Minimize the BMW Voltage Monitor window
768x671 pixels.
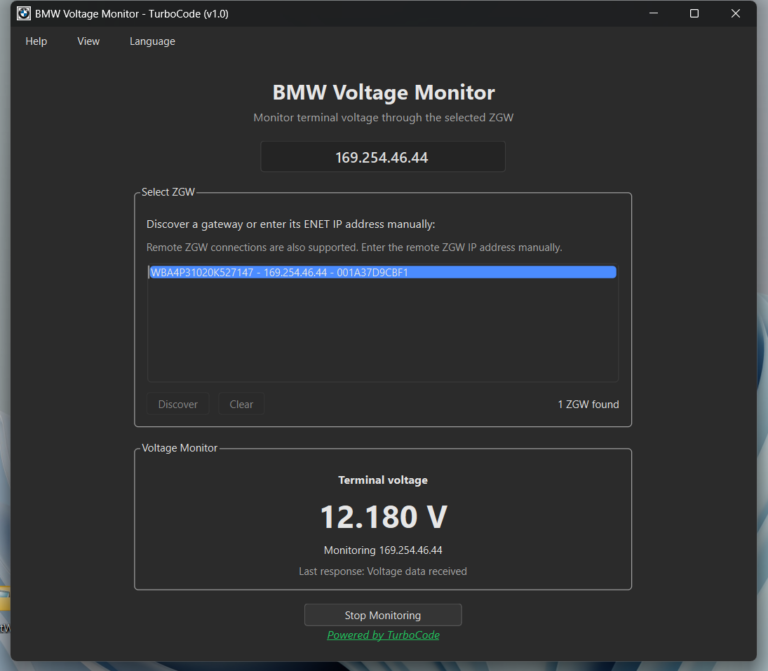pos(653,14)
